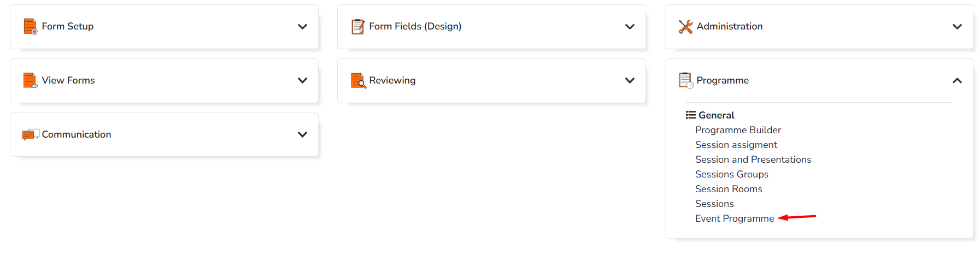The height and width of the screenshot is (255, 980).
Task: Click the Communication speech bubble icon
Action: (31, 134)
